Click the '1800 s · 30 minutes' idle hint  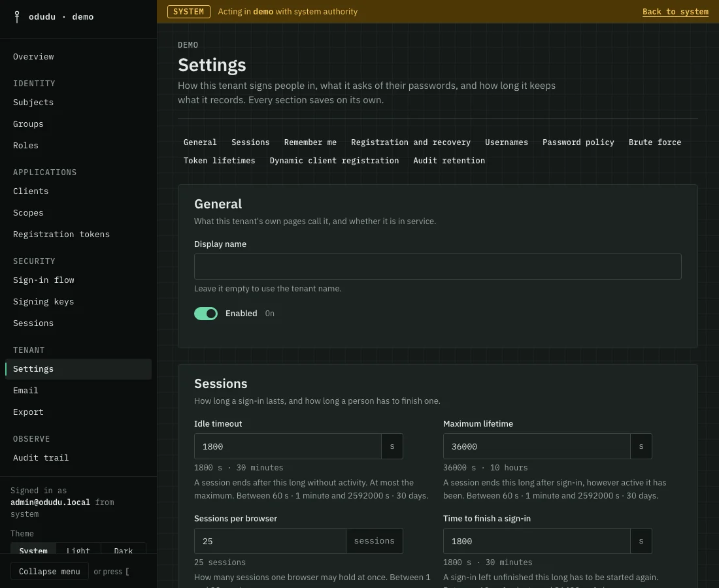pyautogui.click(x=239, y=468)
